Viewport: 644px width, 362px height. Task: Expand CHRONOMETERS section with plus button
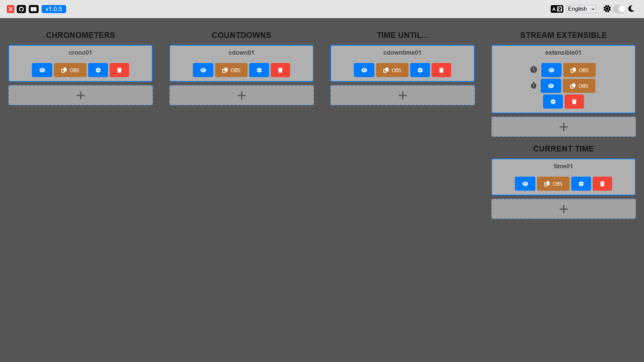pos(80,95)
